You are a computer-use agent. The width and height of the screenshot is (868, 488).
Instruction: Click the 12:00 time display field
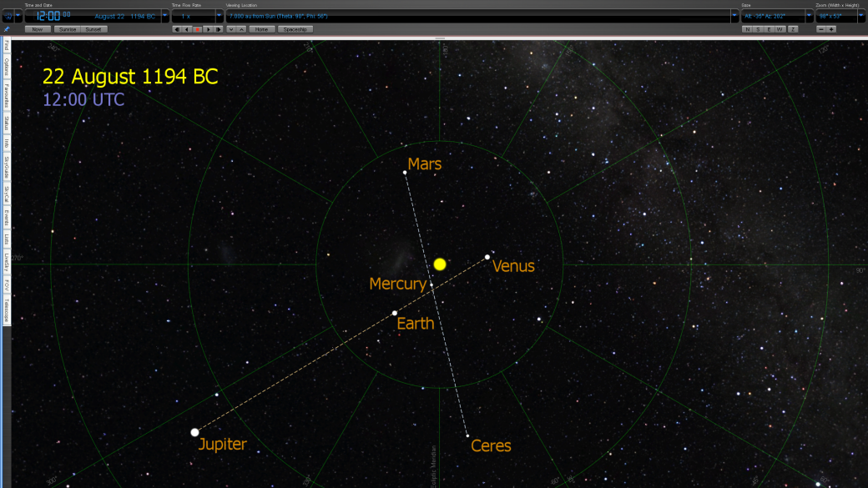[x=53, y=16]
